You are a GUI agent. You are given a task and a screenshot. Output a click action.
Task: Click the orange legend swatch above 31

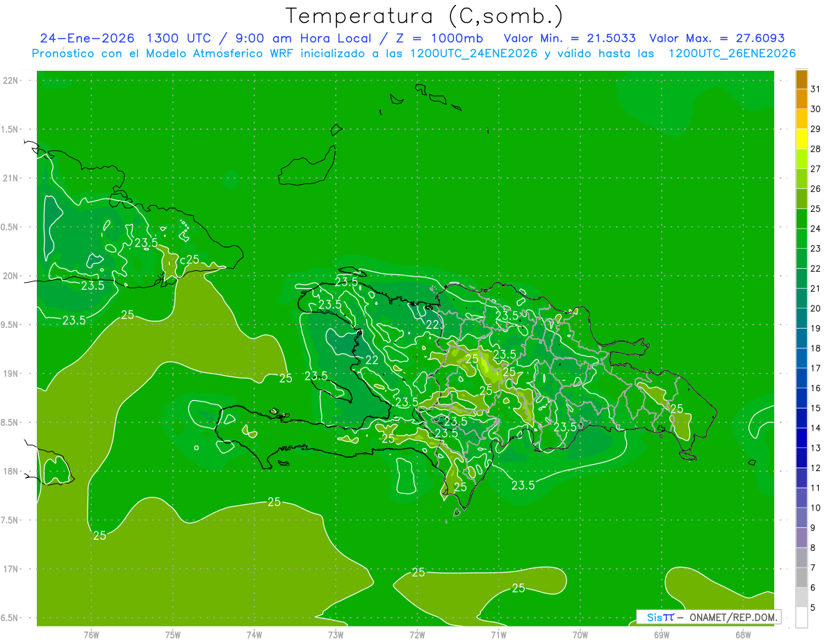(801, 80)
